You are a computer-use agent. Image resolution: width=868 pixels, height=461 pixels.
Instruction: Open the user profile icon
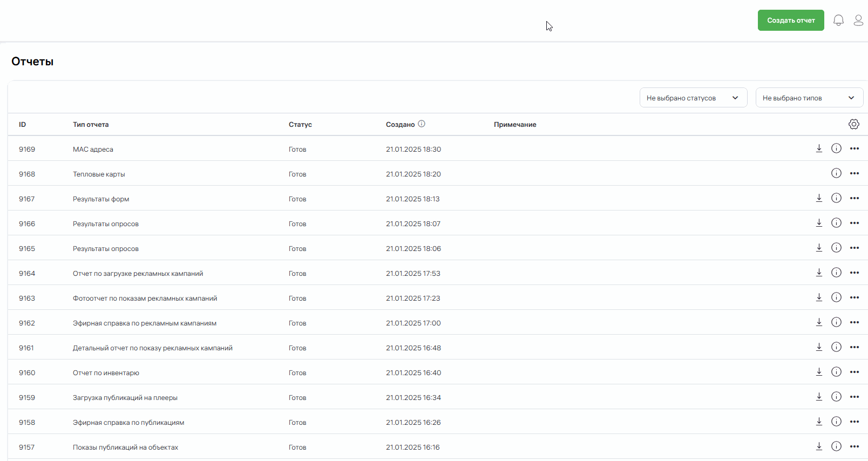pos(858,21)
